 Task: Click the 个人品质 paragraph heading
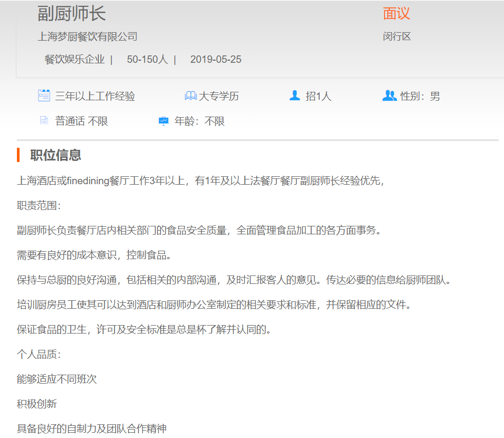coord(39,354)
